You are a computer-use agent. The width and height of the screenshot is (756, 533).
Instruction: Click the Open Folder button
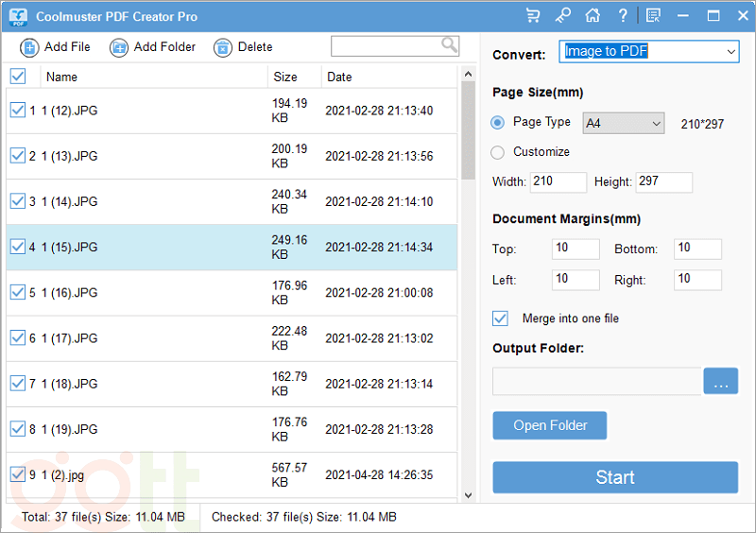click(549, 425)
